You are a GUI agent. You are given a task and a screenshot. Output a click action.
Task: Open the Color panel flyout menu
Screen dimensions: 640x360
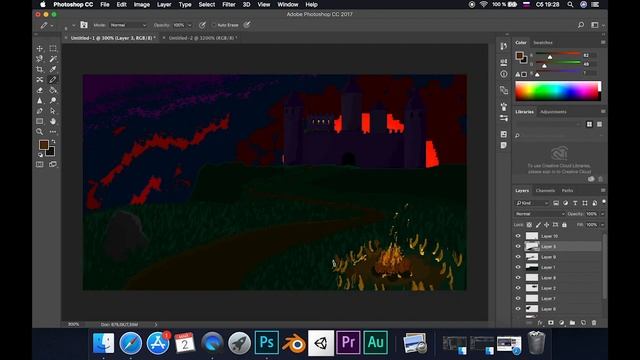coord(603,42)
